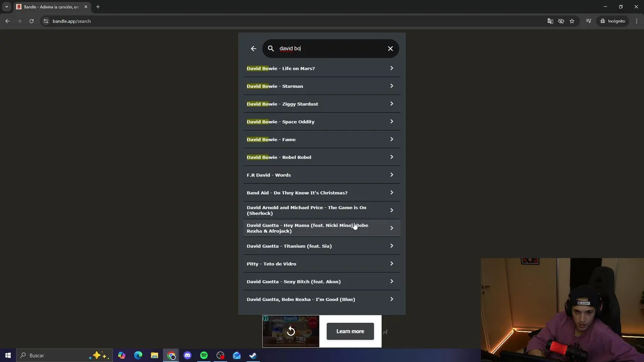644x362 pixels.
Task: Open chevron for I'm Good (Blue) row
Action: pyautogui.click(x=391, y=299)
